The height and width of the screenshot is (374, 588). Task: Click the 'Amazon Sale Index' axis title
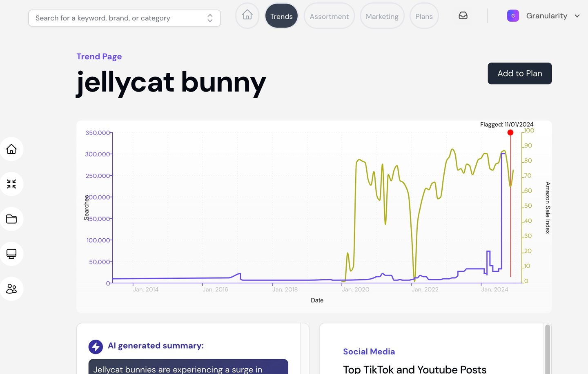[548, 208]
